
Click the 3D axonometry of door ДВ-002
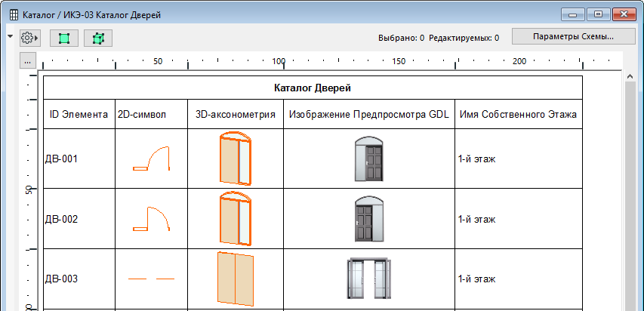[235, 218]
